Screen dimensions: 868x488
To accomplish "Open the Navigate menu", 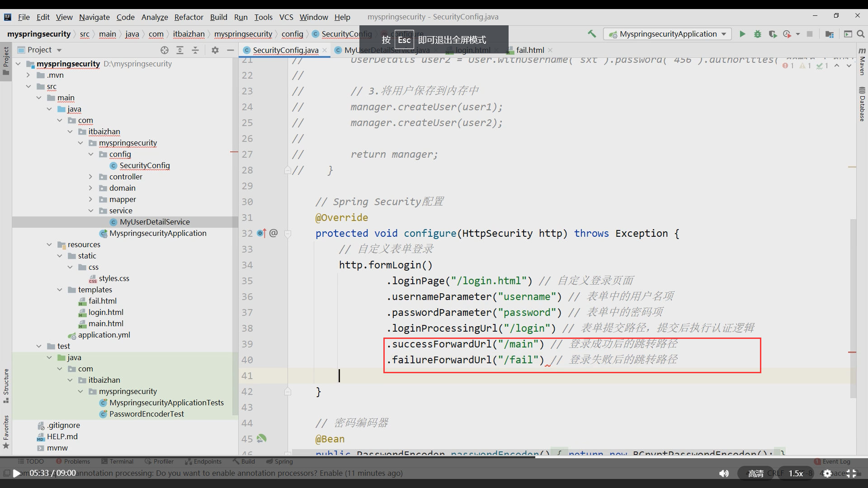I will point(94,17).
